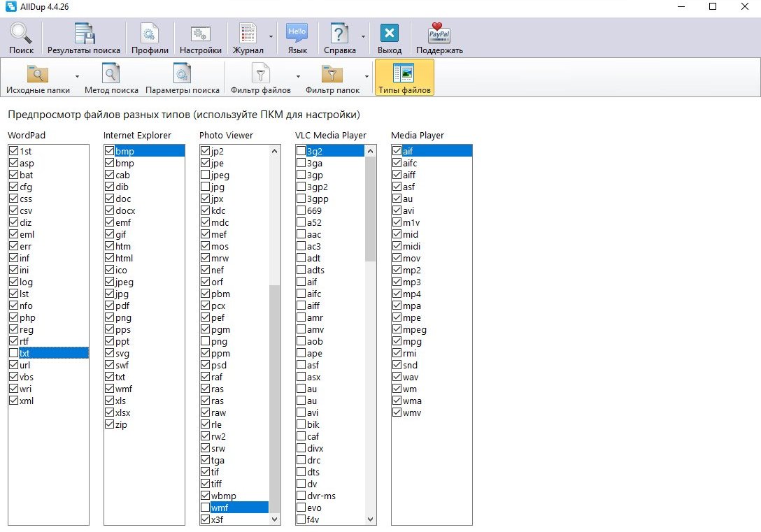The width and height of the screenshot is (761, 532).
Task: Expand the dropdown arrow next to Справка
Action: [363, 37]
